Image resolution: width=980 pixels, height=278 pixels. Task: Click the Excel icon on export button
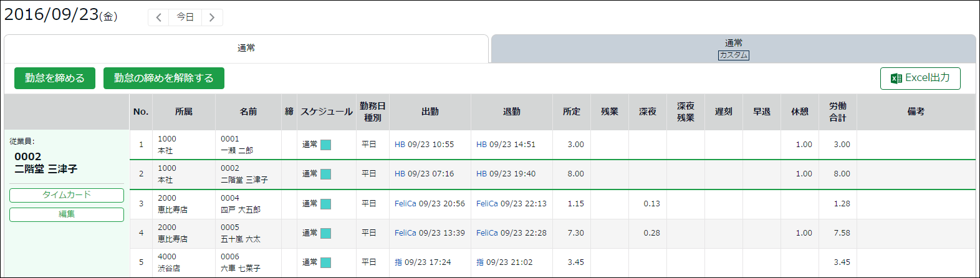[896, 79]
